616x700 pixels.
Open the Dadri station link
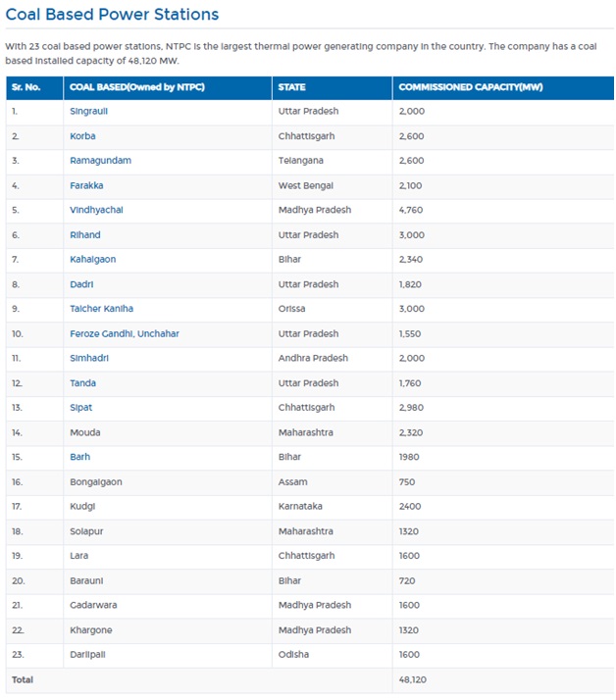click(81, 284)
